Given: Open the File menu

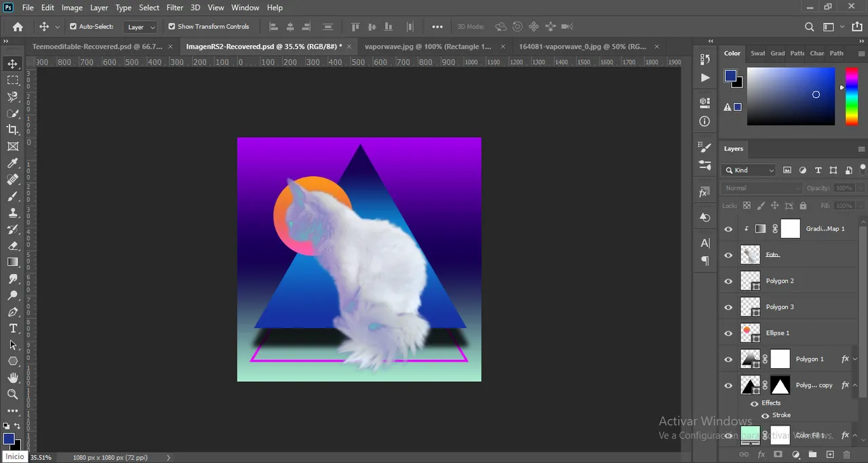Looking at the screenshot, I should pyautogui.click(x=28, y=7).
